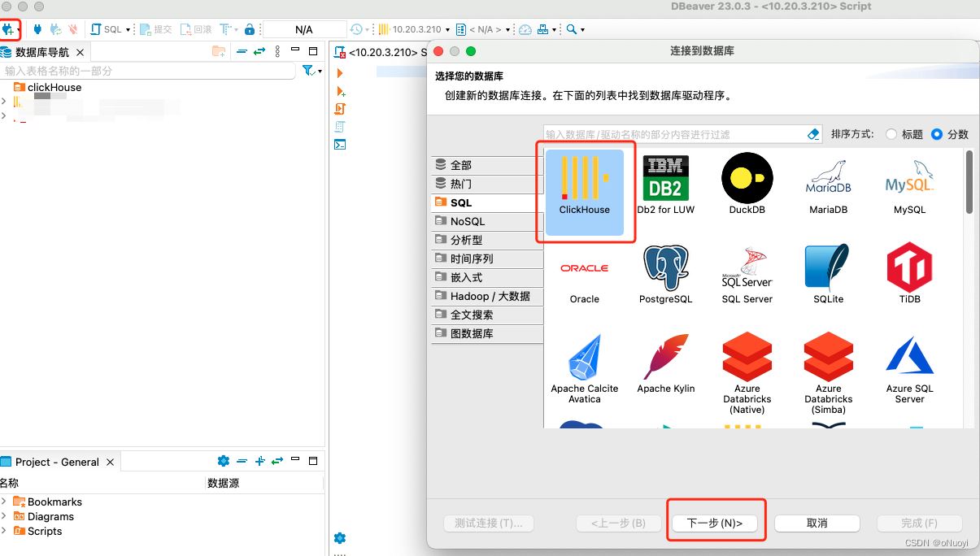Screen dimensions: 980x556
Task: Click the Connect plug icon in toolbar
Action: 37,29
